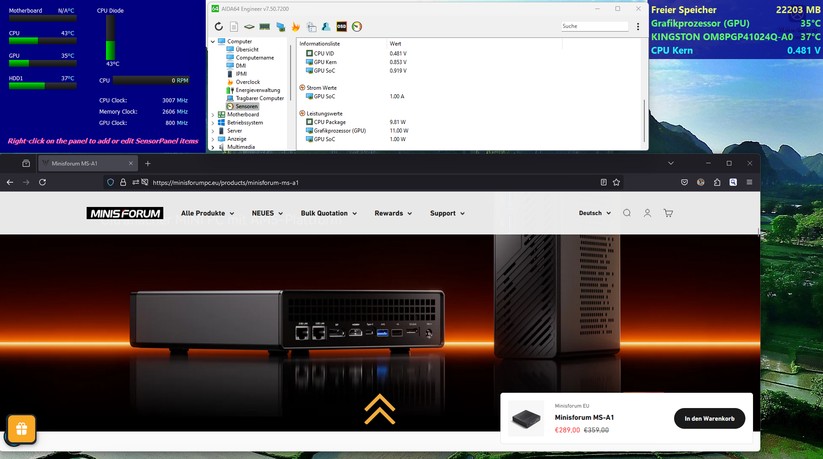
Task: Open a new browser tab with plus
Action: (147, 163)
